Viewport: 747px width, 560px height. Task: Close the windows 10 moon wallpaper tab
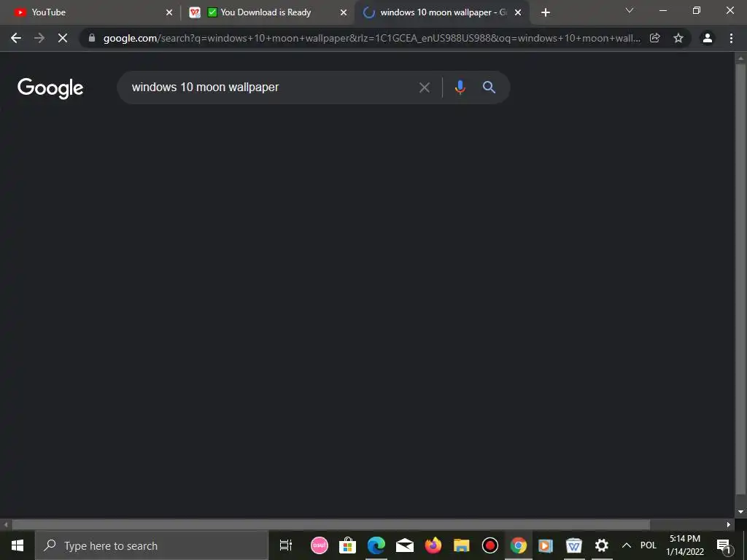[518, 13]
